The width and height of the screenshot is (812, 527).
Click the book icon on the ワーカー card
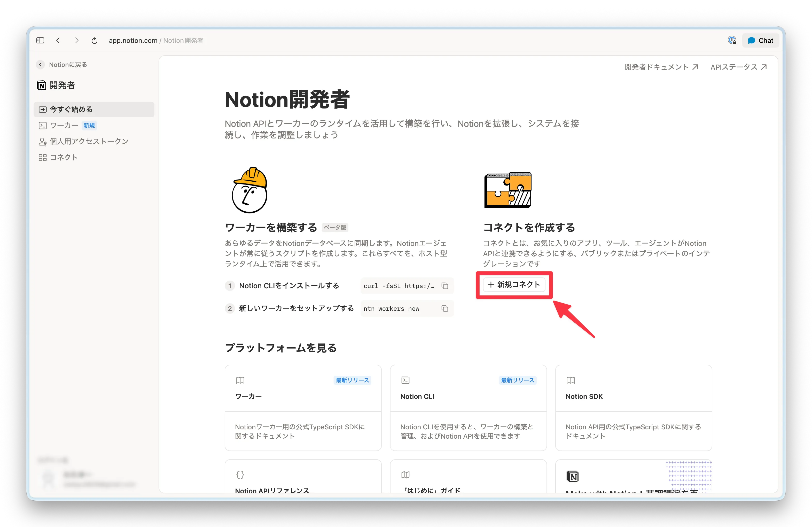click(240, 380)
